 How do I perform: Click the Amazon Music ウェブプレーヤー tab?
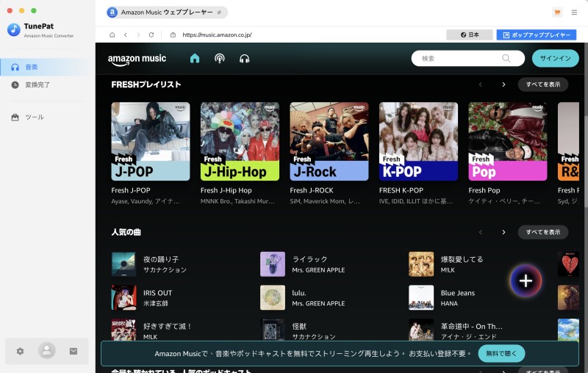tap(167, 12)
